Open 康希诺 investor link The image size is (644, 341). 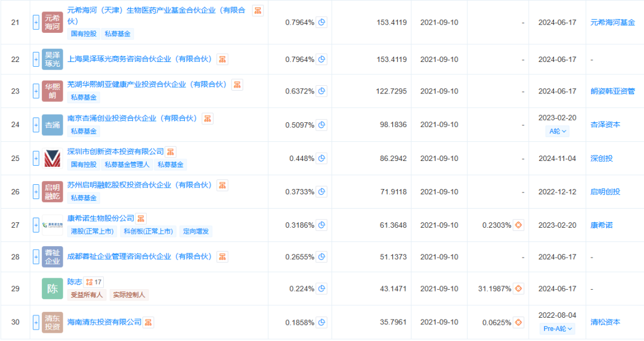[601, 225]
